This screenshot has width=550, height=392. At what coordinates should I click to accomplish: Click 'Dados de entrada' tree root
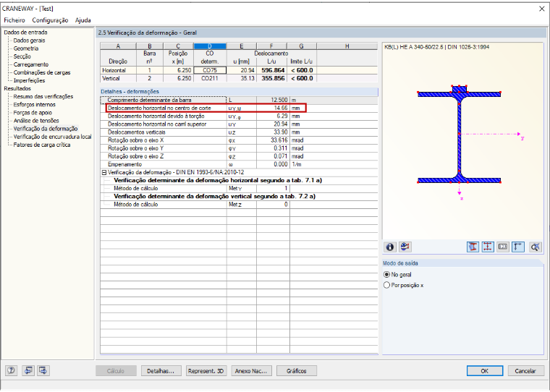coord(25,33)
